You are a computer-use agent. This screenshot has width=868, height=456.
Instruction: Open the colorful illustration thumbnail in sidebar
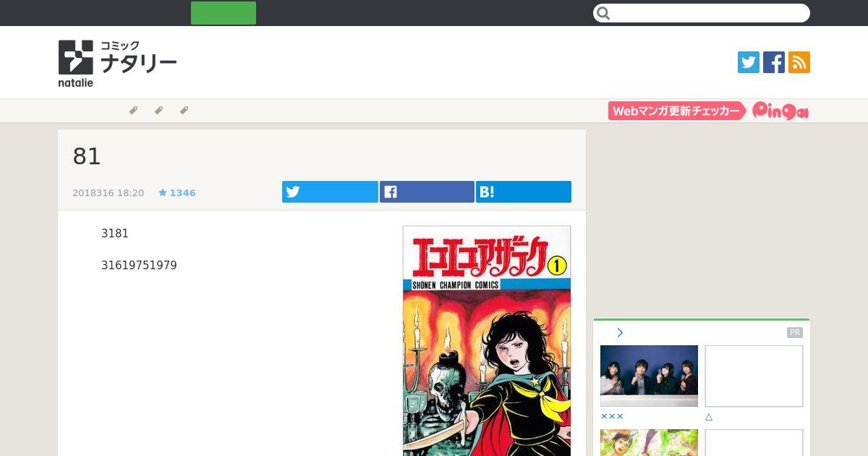[649, 442]
